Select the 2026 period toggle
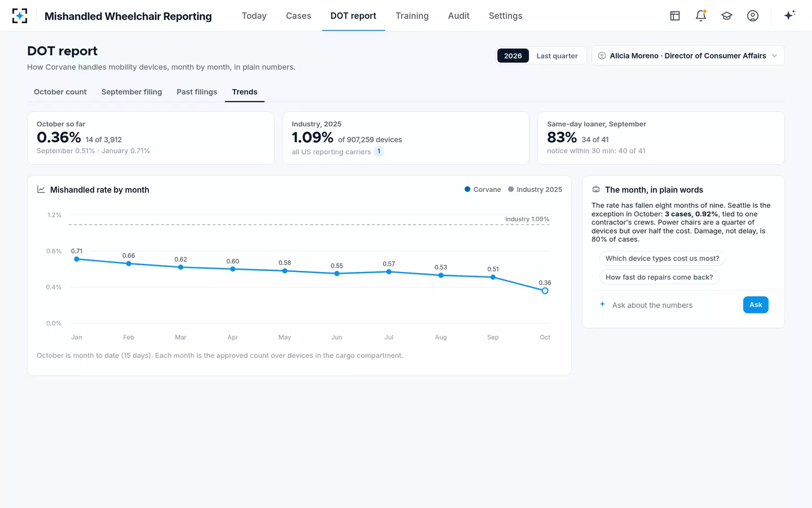This screenshot has height=508, width=812. 513,56
